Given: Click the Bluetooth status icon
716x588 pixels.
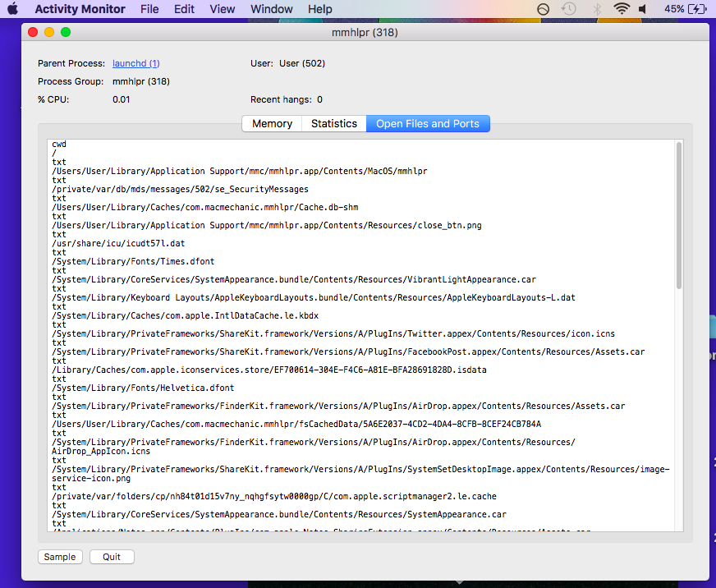Looking at the screenshot, I should [x=596, y=9].
